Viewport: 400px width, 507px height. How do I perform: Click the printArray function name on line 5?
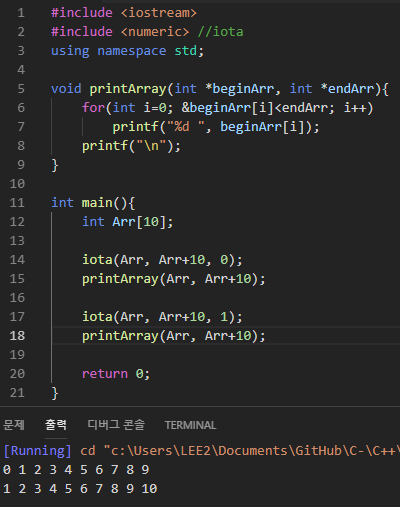click(x=128, y=89)
